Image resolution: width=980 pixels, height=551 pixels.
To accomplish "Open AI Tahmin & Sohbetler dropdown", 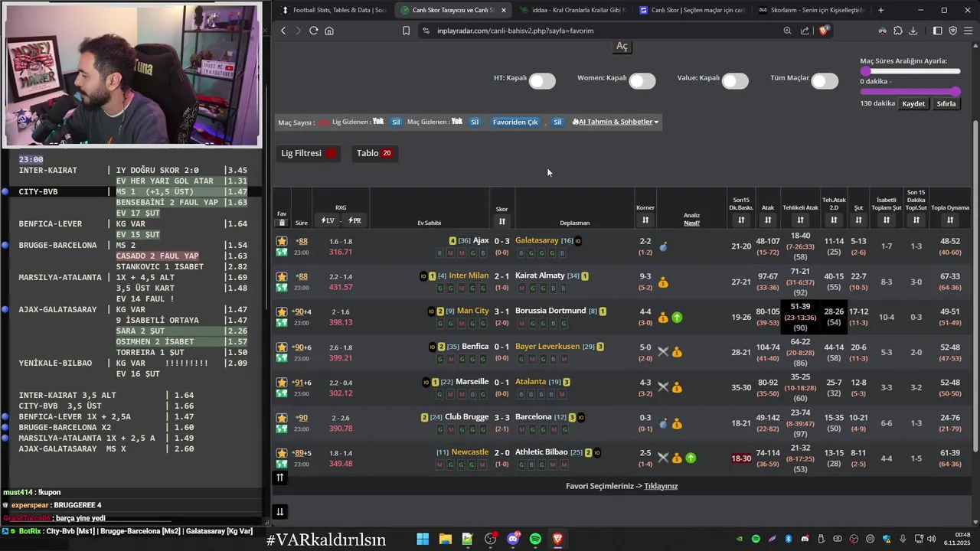I will coord(616,122).
